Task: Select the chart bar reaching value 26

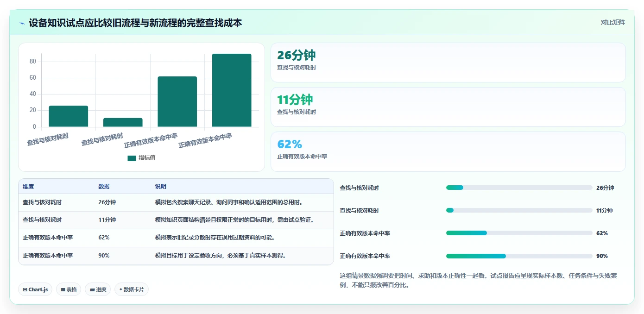Action: click(x=69, y=116)
